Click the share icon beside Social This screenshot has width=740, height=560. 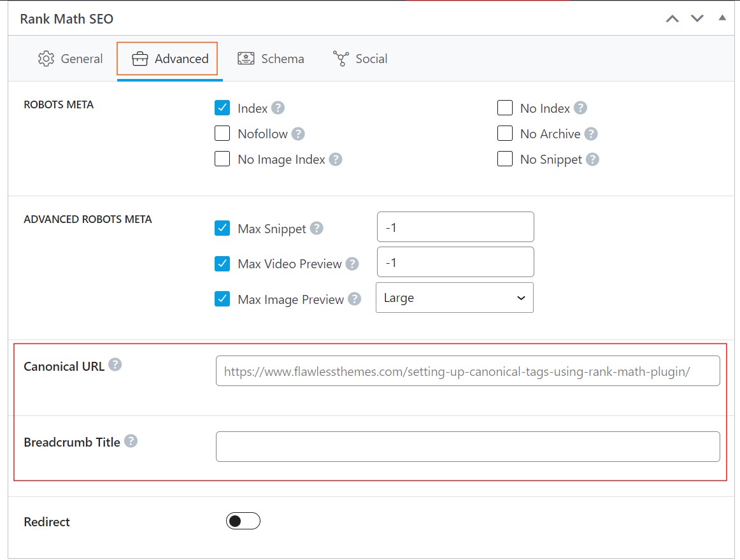(x=343, y=58)
